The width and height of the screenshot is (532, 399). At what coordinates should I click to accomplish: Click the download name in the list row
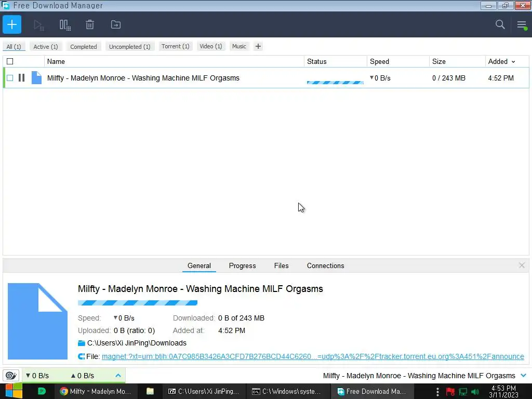point(143,78)
